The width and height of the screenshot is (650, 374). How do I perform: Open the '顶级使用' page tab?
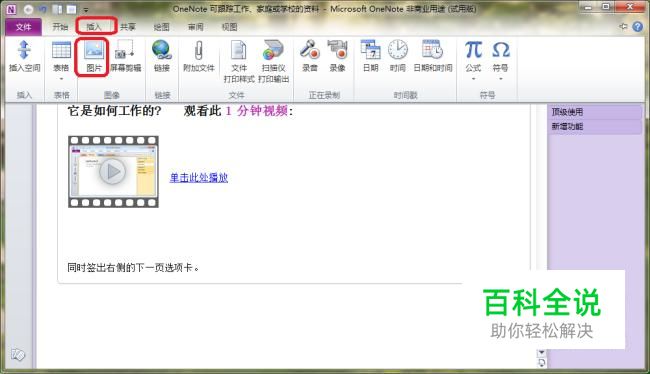594,112
